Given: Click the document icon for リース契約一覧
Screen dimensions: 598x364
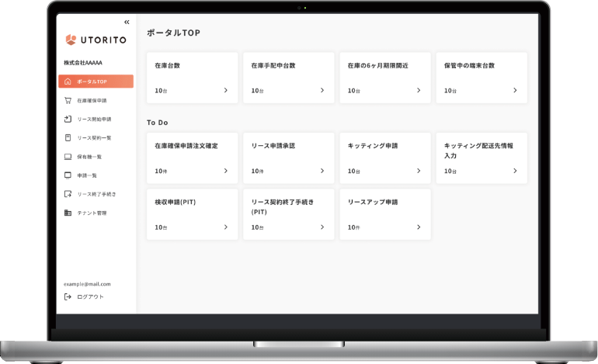Looking at the screenshot, I should (x=68, y=137).
